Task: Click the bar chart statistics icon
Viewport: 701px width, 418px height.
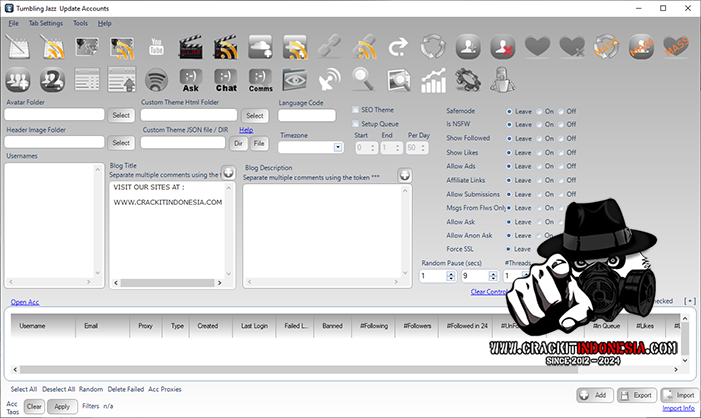Action: (x=432, y=81)
